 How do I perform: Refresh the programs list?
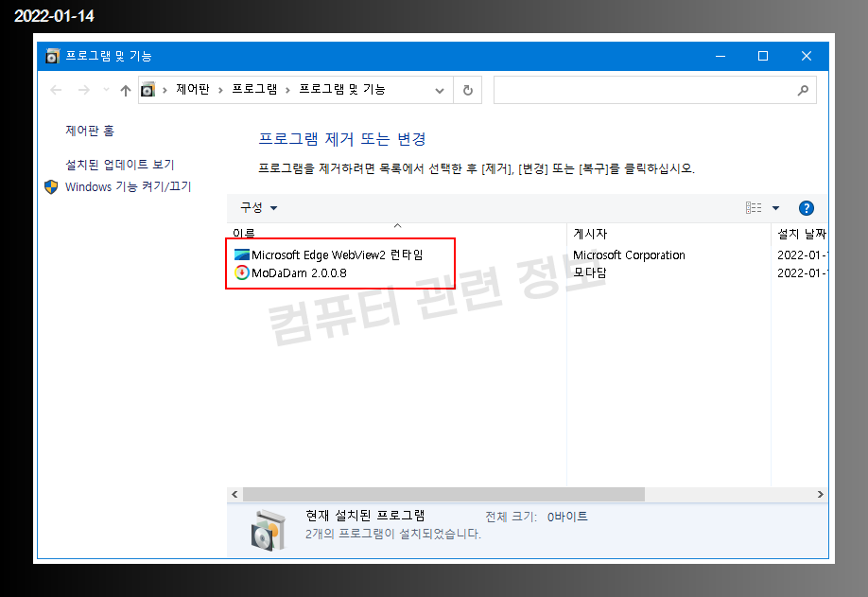point(468,90)
